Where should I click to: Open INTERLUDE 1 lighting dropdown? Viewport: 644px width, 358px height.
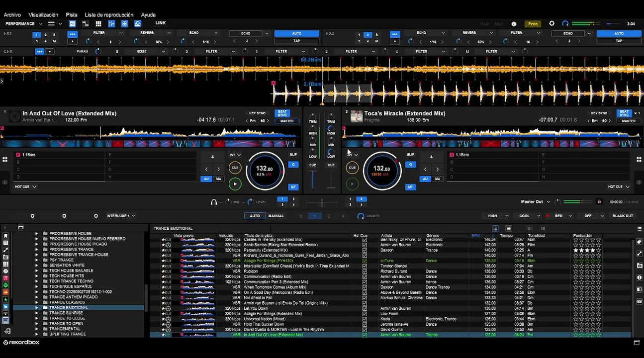click(x=121, y=216)
